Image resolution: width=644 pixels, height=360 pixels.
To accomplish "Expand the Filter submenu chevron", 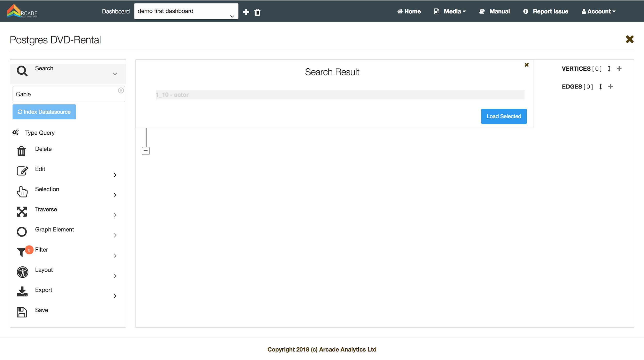I will click(115, 256).
